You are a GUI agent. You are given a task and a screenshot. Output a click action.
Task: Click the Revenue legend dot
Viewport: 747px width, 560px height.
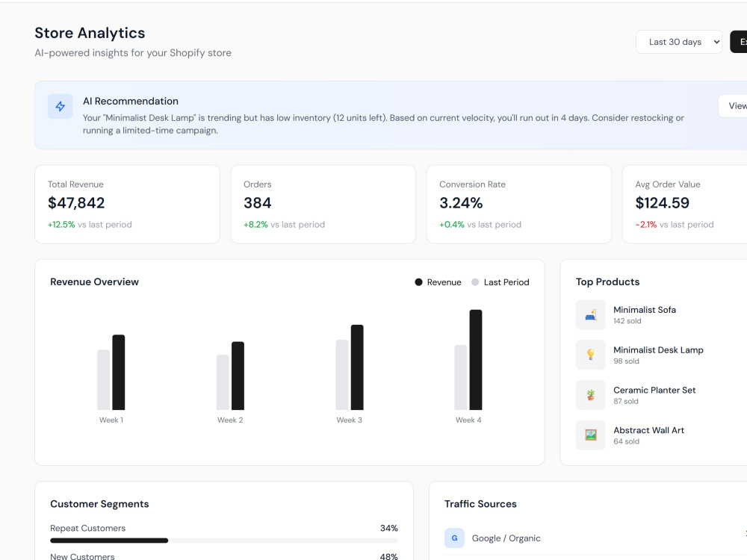419,282
